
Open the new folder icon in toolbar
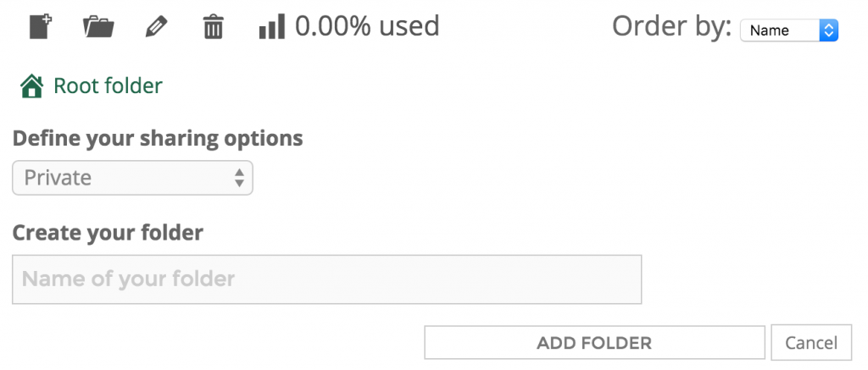[x=98, y=27]
